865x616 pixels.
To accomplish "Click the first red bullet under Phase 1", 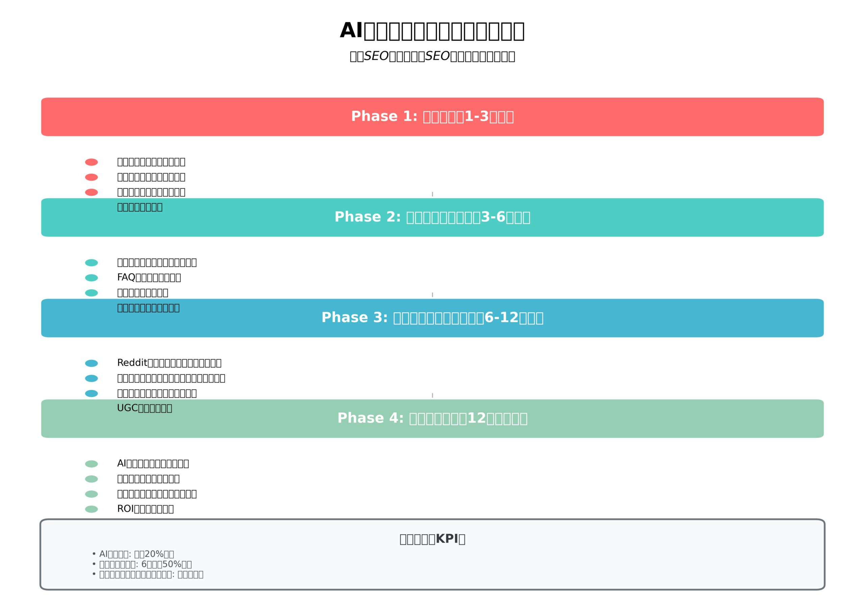I will click(91, 162).
